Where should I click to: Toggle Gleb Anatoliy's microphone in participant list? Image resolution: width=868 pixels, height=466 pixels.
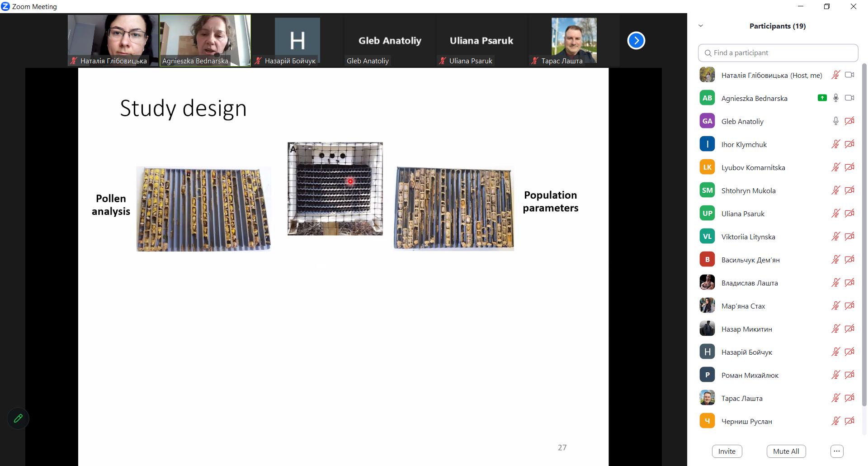point(835,121)
